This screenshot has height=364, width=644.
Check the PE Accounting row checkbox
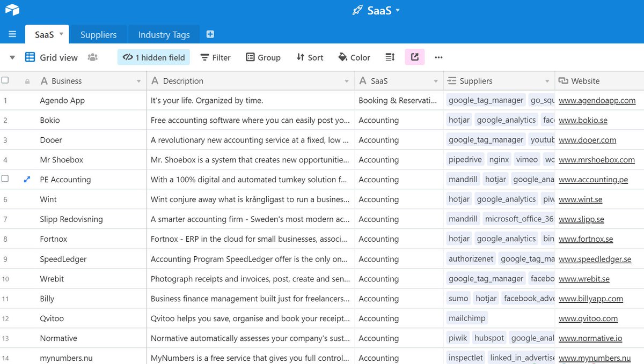[5, 179]
